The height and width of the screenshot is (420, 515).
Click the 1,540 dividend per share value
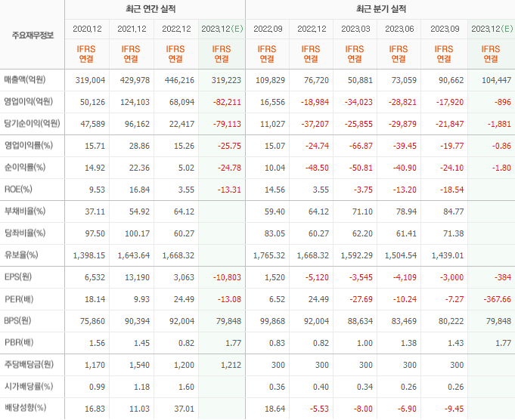[139, 365]
